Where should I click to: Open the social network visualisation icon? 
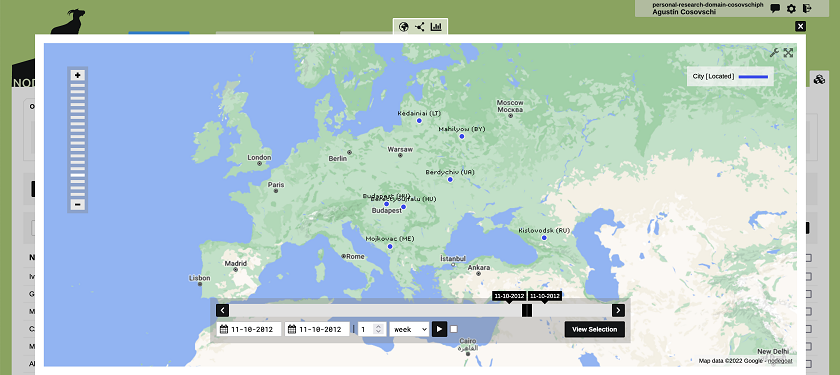point(419,26)
